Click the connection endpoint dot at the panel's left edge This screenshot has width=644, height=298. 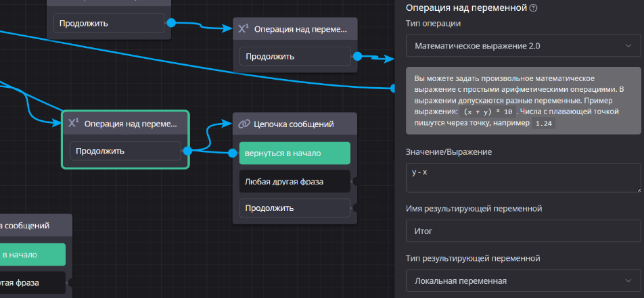click(x=394, y=88)
